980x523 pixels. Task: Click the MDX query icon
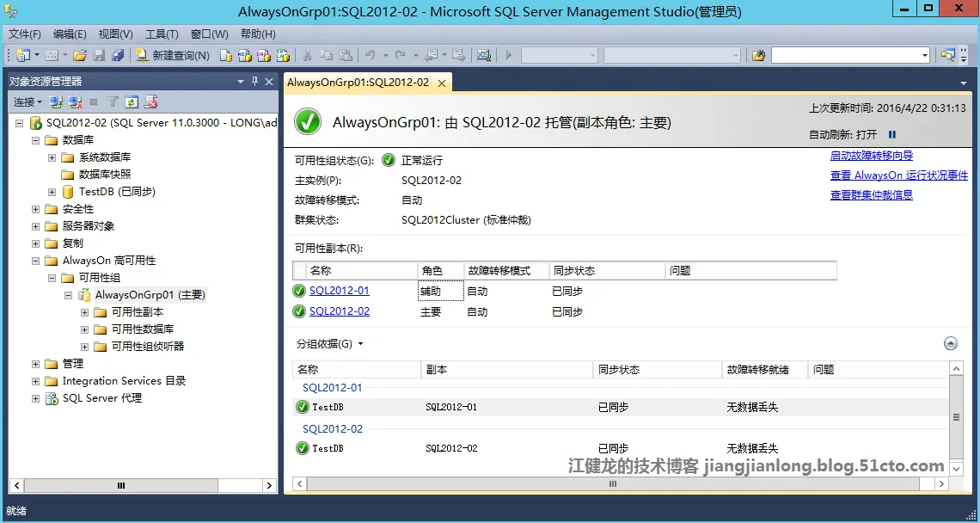pyautogui.click(x=244, y=55)
